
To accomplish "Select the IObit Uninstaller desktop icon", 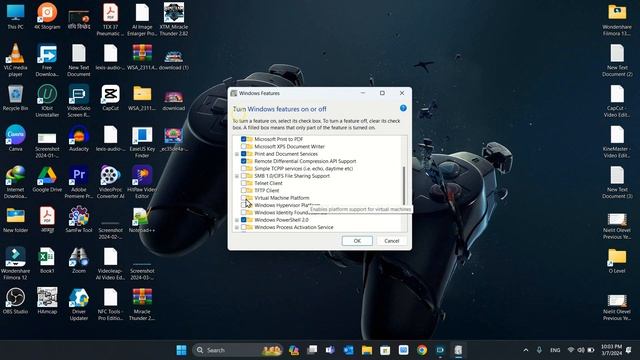I will tap(47, 101).
